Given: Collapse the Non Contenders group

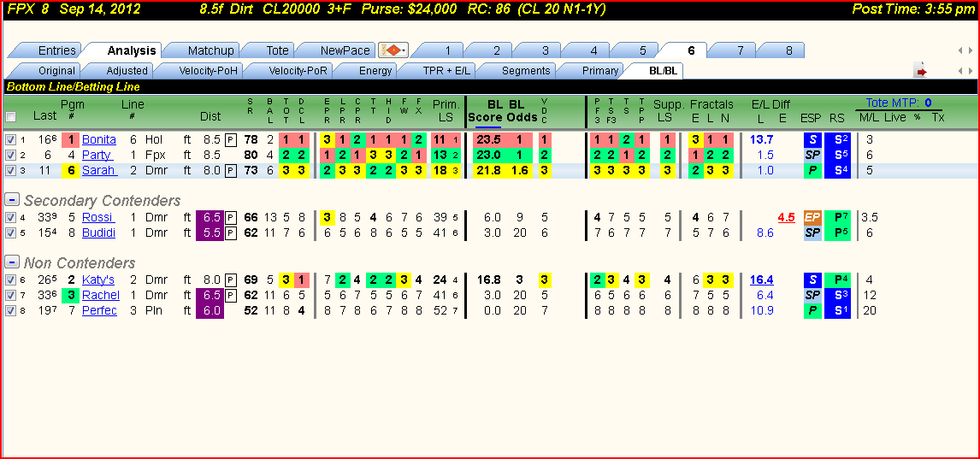Looking at the screenshot, I should [x=11, y=262].
